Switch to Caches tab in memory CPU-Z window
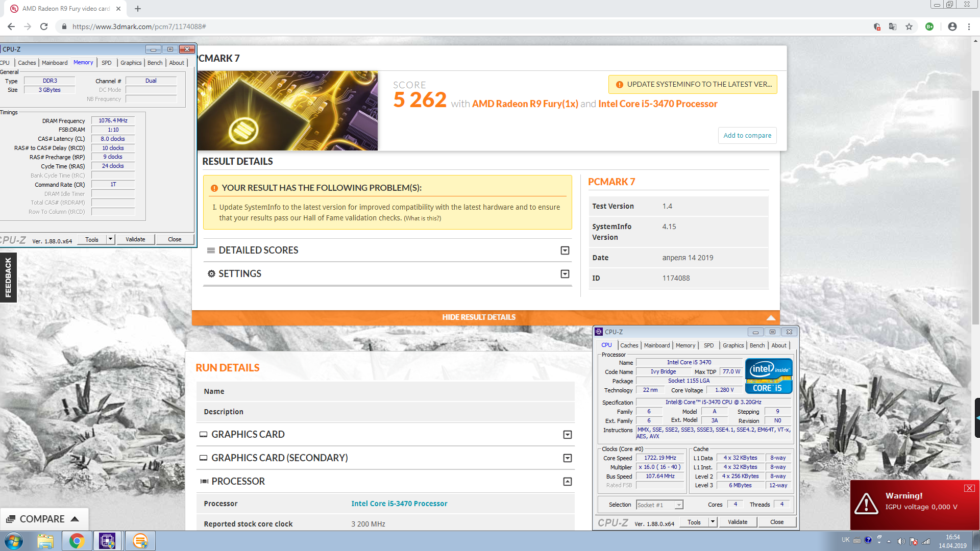This screenshot has height=551, width=980. (27, 63)
